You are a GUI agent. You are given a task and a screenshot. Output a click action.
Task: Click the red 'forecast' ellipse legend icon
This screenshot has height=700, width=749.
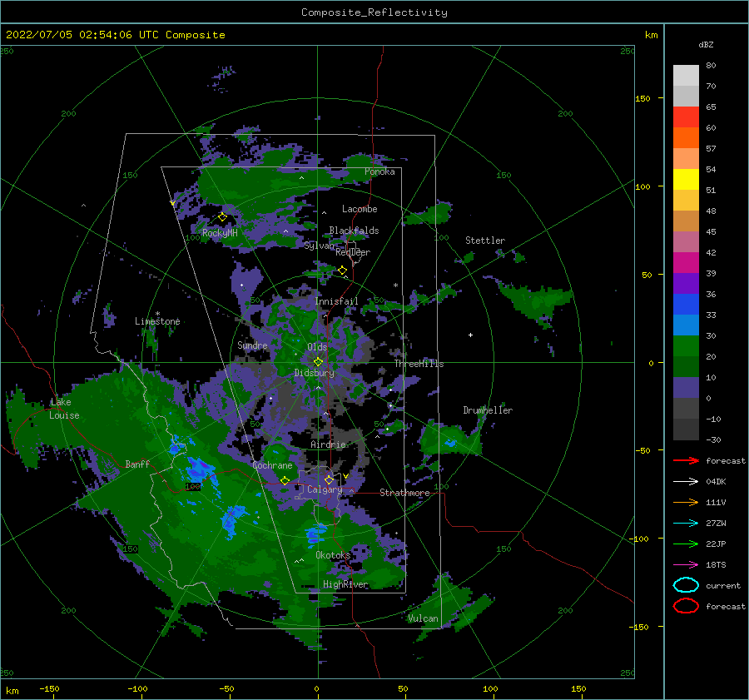(686, 606)
